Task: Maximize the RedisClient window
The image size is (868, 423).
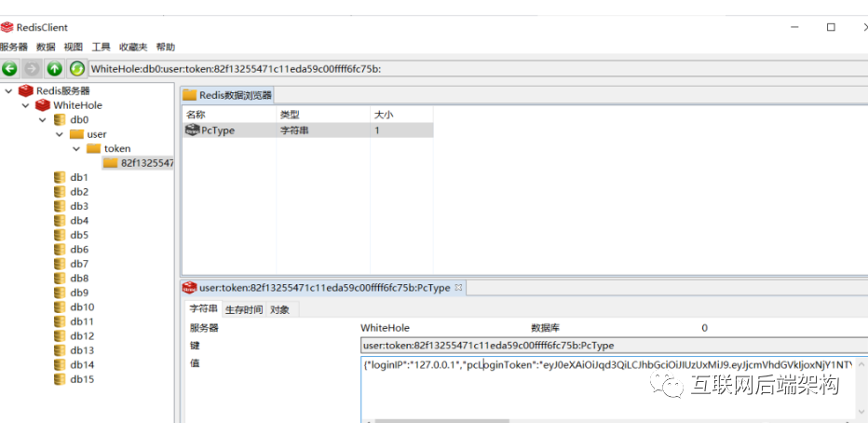Action: [831, 27]
